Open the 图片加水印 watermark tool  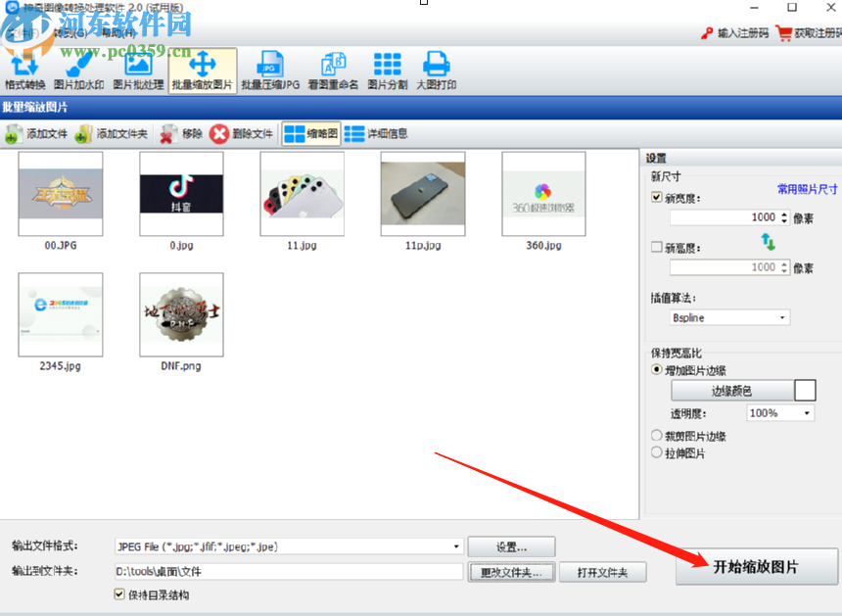(79, 71)
